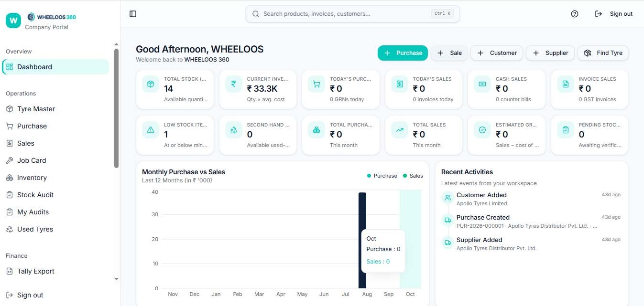644x306 pixels.
Task: Click the sidebar scrollbar thumb
Action: point(116,108)
